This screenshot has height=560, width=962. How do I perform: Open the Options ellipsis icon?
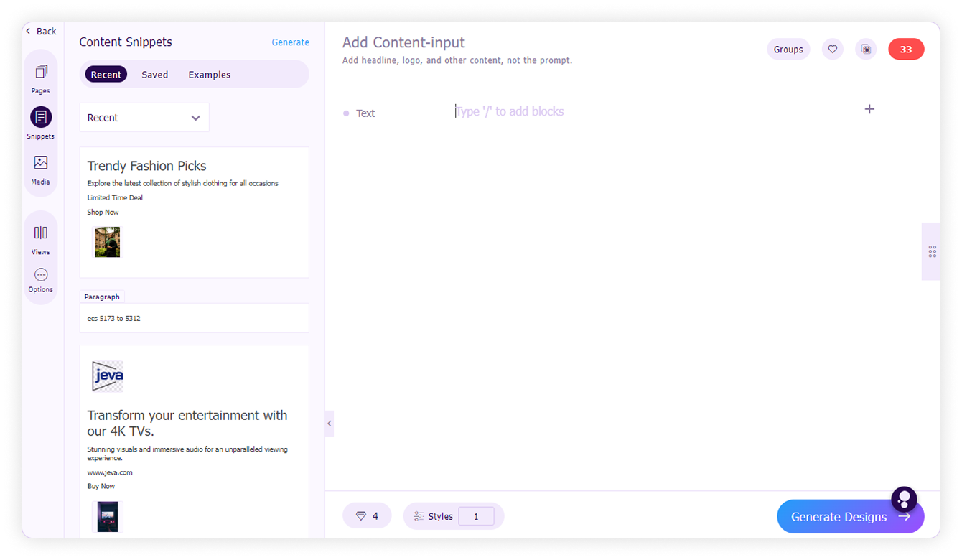click(41, 275)
